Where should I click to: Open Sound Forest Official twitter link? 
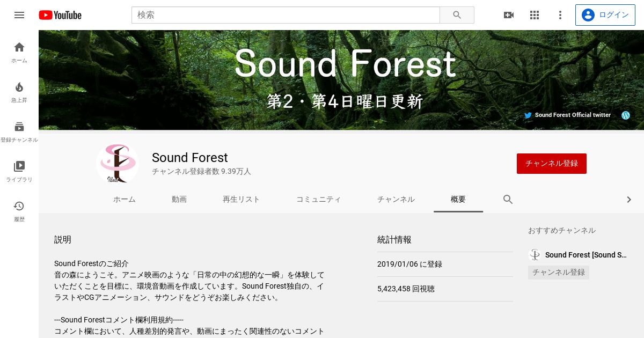(x=568, y=115)
